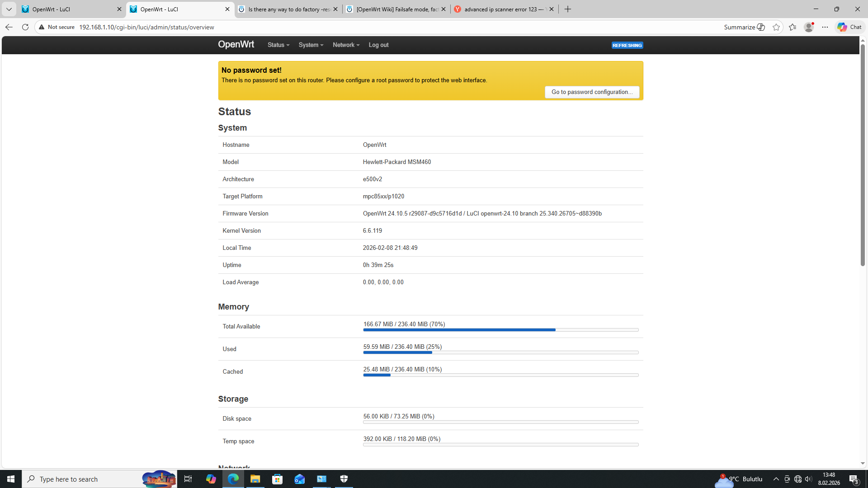Select kernel version 6.6.119
The height and width of the screenshot is (488, 868).
pos(372,230)
